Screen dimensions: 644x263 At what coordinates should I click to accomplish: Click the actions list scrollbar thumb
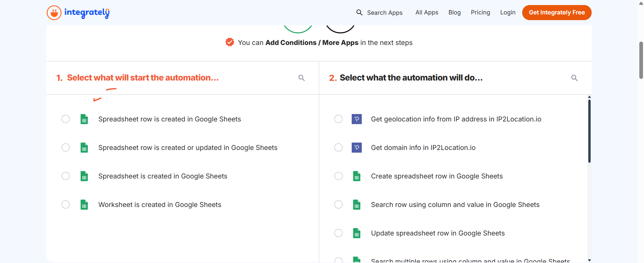[589, 131]
